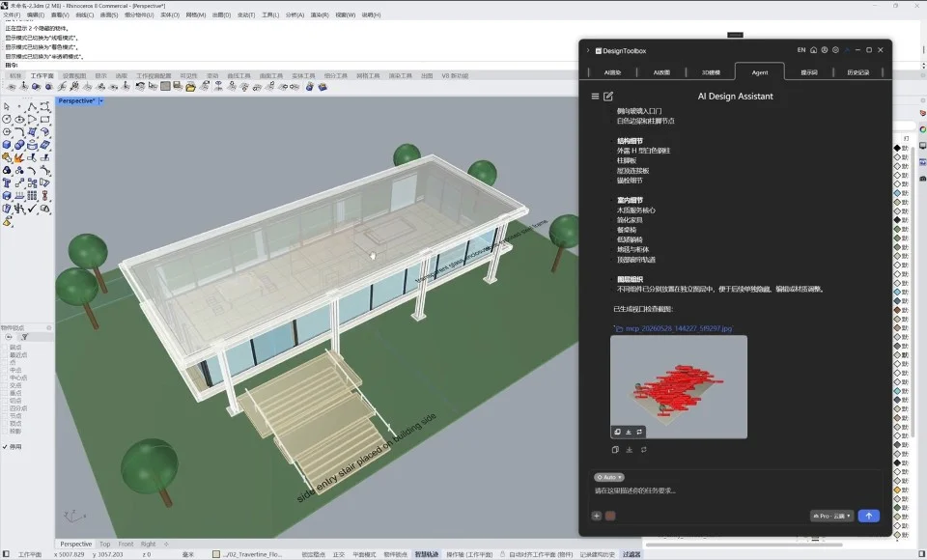Select the 曲面工具 toolbar tab
The height and width of the screenshot is (560, 927).
pos(270,75)
